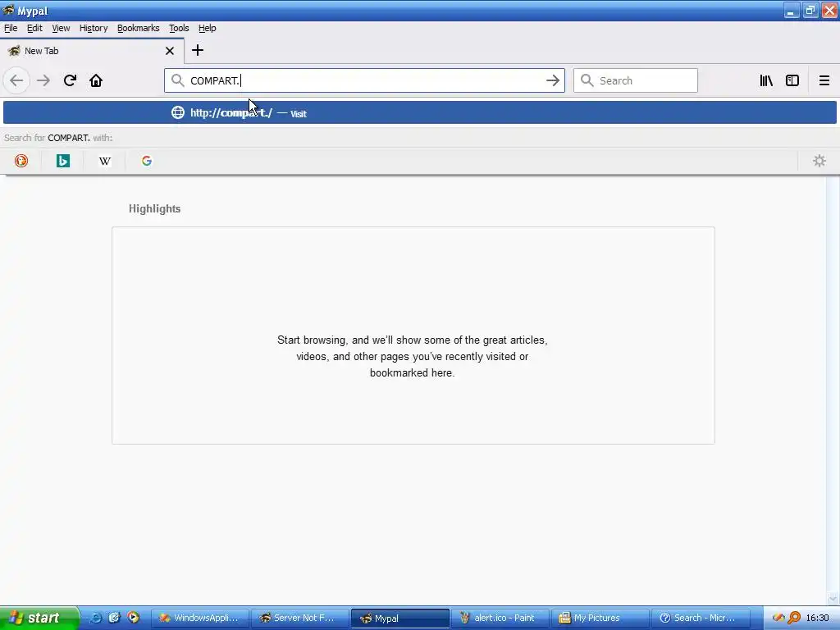The height and width of the screenshot is (630, 840).
Task: Open the Help menu
Action: tap(208, 28)
